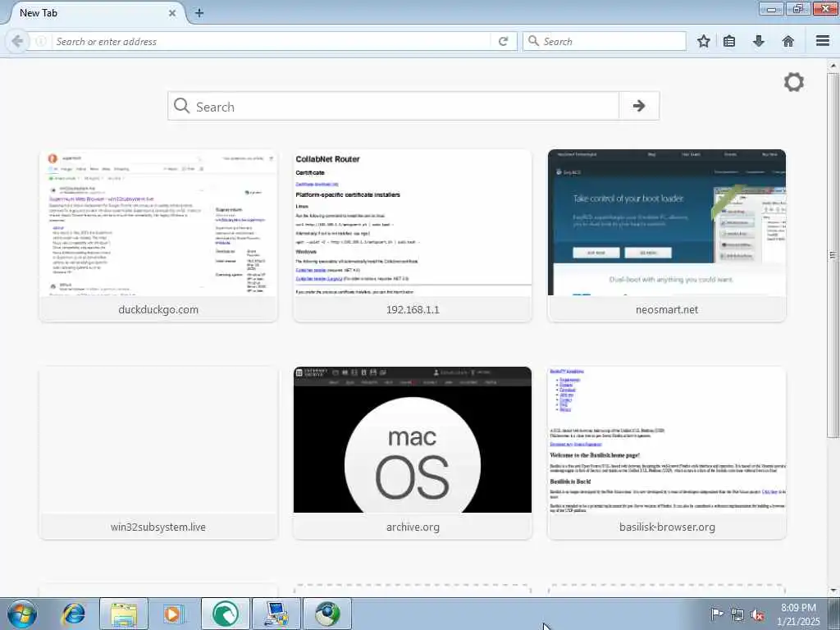
Task: Open the 192.168.1.1 CollabNet Router tile
Action: coord(413,235)
